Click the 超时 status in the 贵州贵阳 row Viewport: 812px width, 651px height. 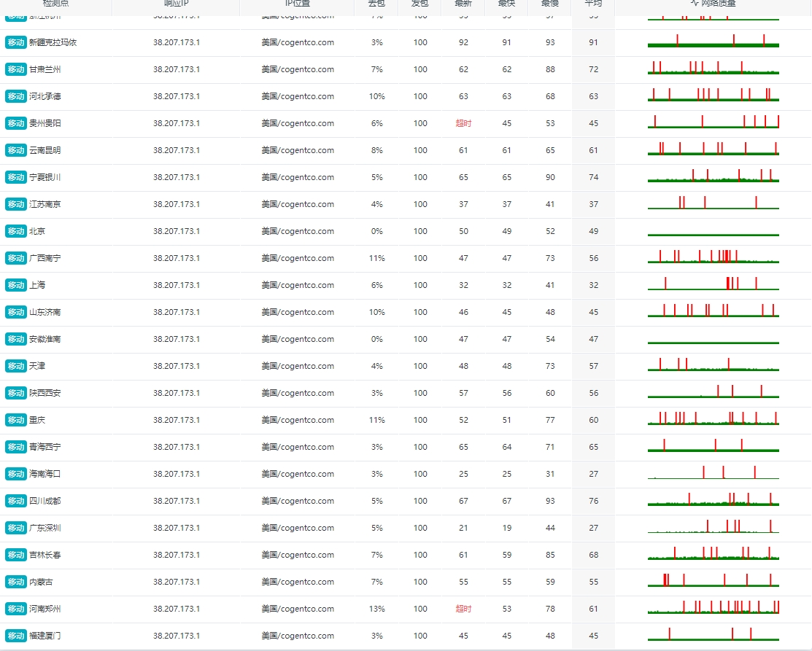(463, 123)
